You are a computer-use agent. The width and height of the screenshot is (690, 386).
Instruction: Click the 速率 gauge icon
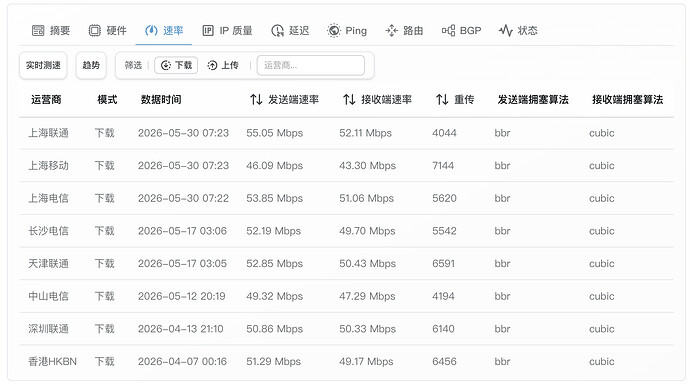click(151, 30)
